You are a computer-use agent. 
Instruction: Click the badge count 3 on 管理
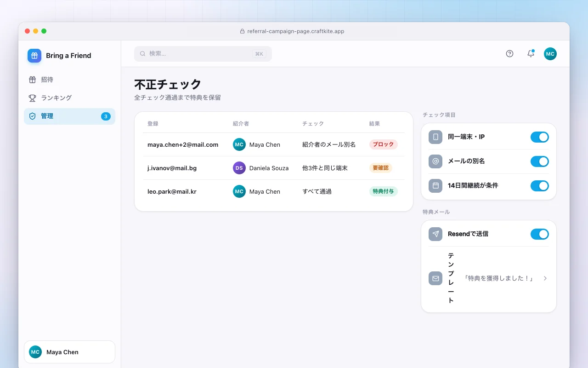[106, 116]
